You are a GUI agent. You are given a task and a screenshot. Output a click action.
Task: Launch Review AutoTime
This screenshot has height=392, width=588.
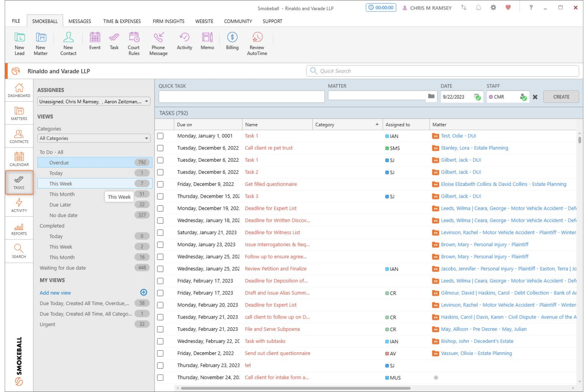[257, 43]
